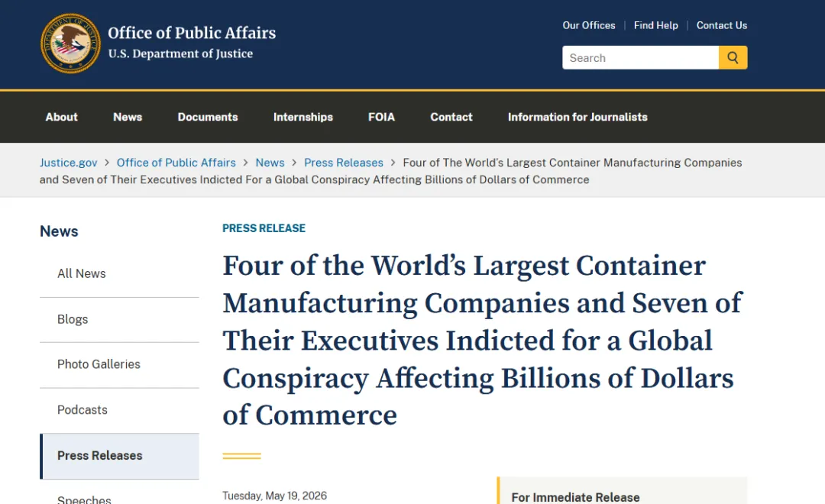825x504 pixels.
Task: Navigate to Justice.gov breadcrumb link
Action: (69, 163)
